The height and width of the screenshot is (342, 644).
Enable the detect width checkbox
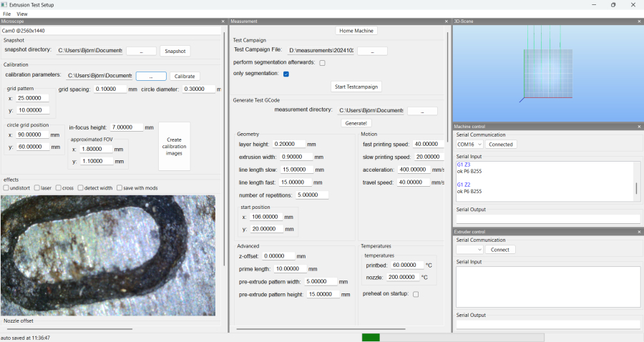coord(81,188)
